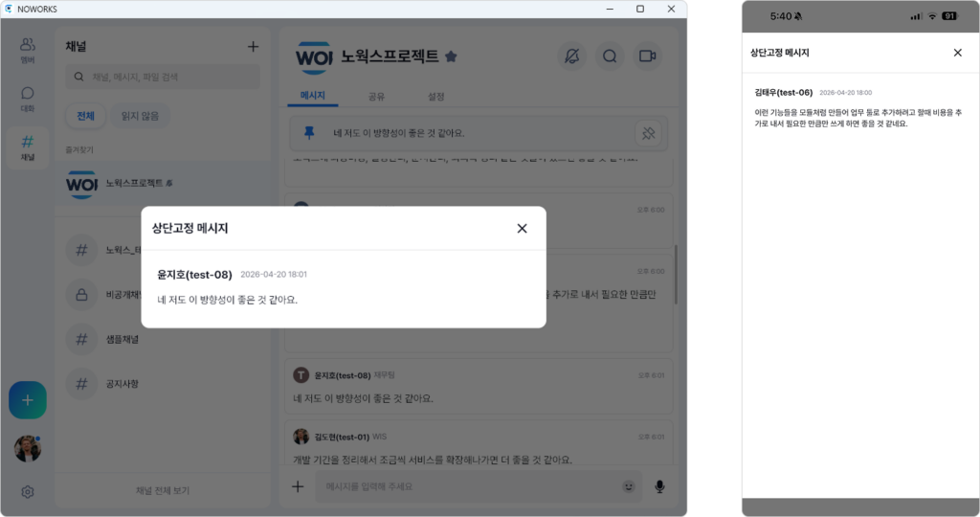Viewport: 980px width, 517px height.
Task: Close the mobile 상단고정 메시지 panel
Action: 957,53
